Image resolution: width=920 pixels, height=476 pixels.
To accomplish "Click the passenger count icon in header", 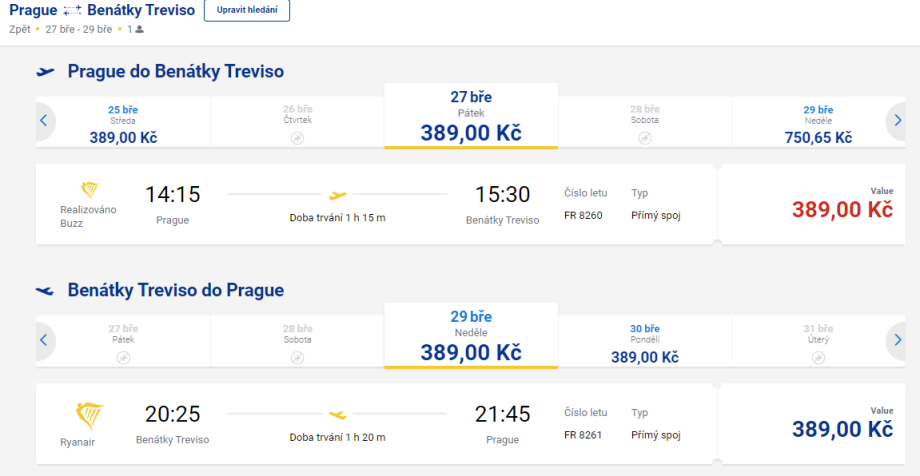I will click(x=139, y=29).
